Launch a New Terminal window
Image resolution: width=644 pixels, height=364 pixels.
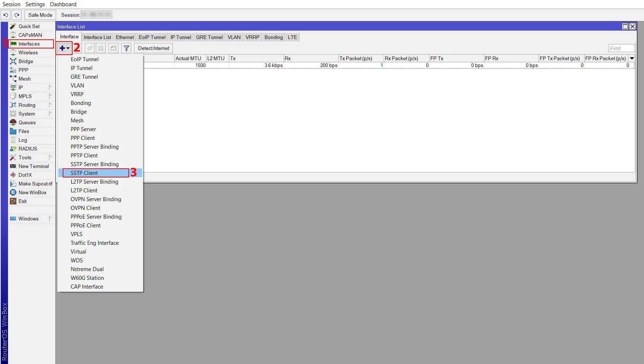[x=34, y=166]
